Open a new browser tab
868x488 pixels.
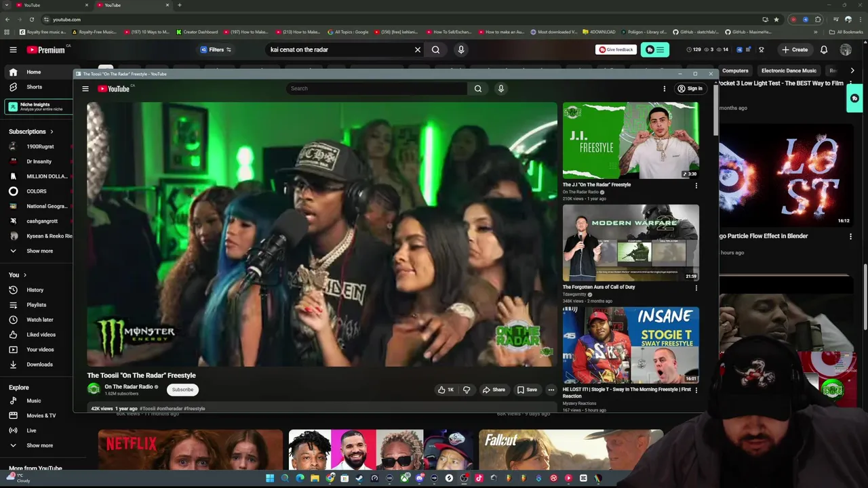[180, 5]
